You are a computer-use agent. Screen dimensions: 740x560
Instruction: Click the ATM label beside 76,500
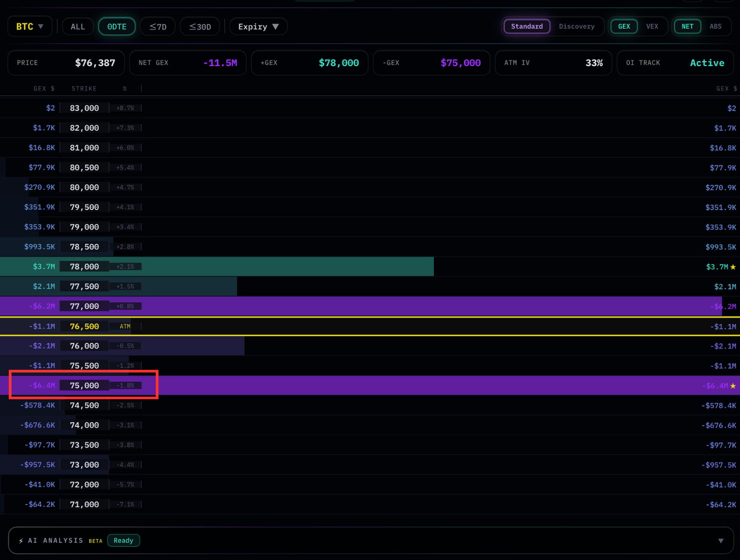click(125, 326)
